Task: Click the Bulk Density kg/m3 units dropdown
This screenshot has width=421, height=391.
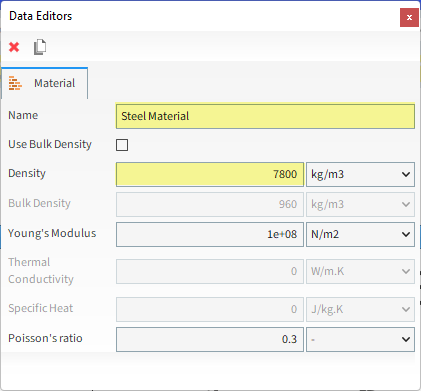Action: coord(360,204)
